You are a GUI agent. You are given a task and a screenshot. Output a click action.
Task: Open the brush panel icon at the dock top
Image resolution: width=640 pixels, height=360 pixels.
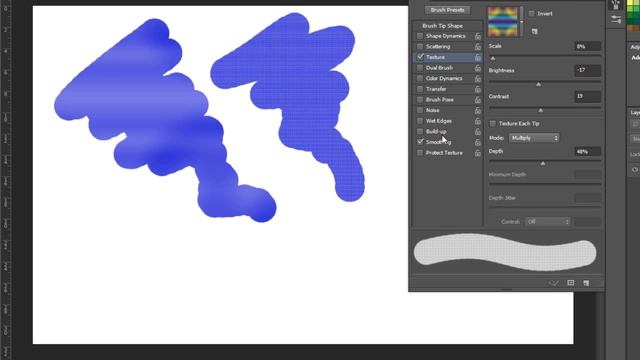coord(616,5)
